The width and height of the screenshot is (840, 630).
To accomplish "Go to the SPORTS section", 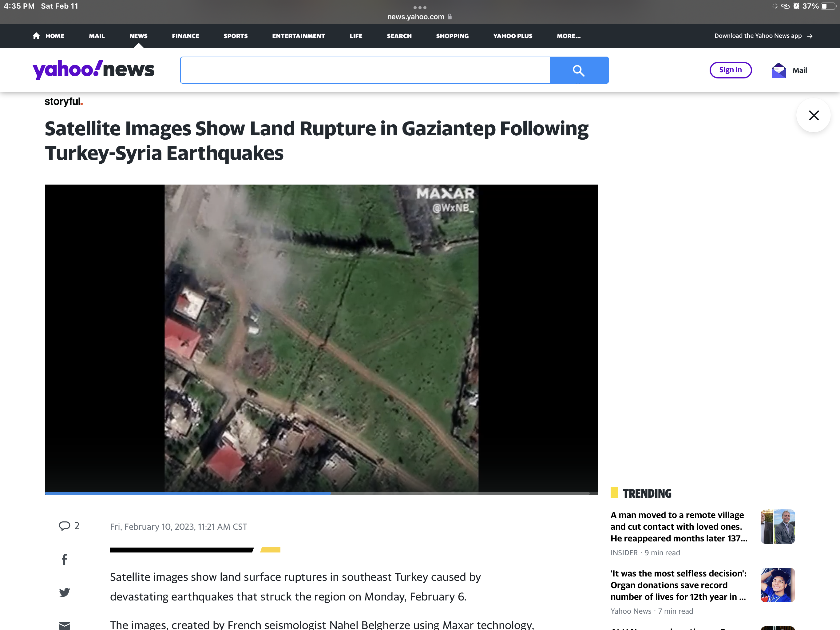I will click(236, 36).
